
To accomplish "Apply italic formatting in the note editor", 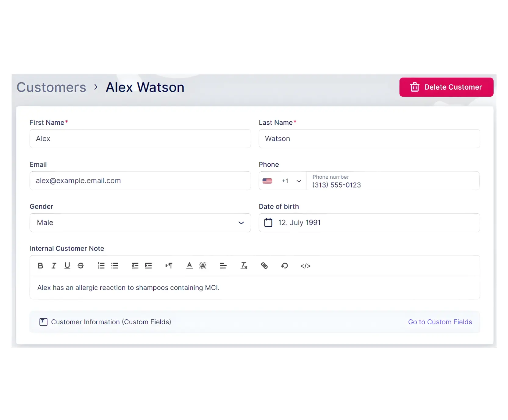I will pyautogui.click(x=54, y=265).
